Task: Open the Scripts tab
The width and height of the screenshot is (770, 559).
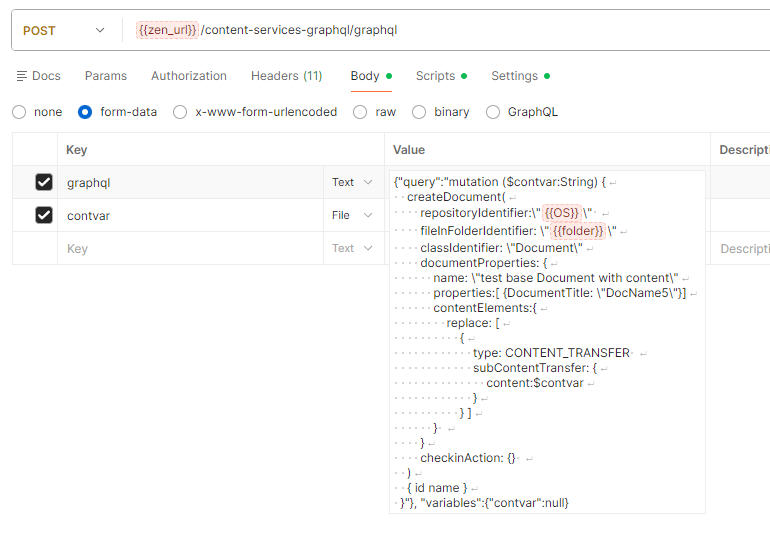Action: point(436,76)
